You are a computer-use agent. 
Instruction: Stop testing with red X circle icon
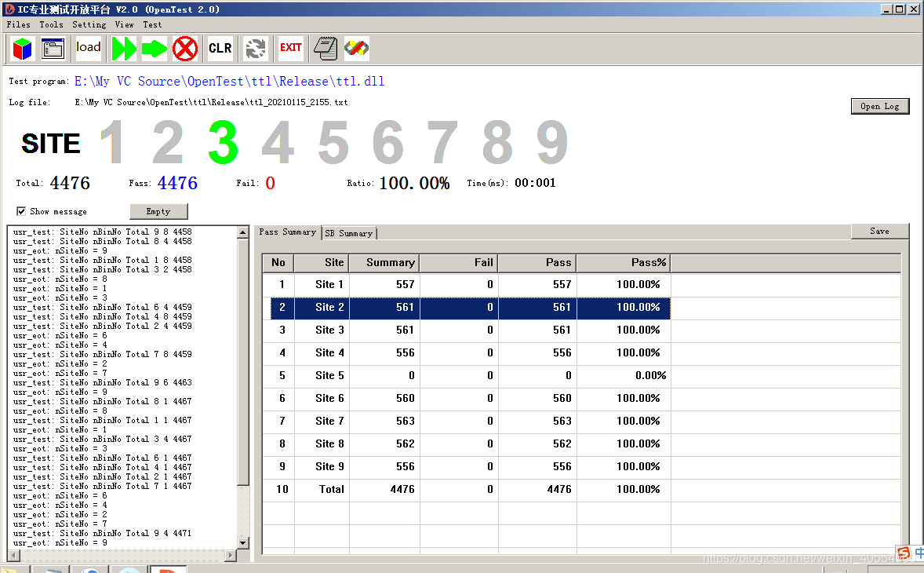(185, 49)
